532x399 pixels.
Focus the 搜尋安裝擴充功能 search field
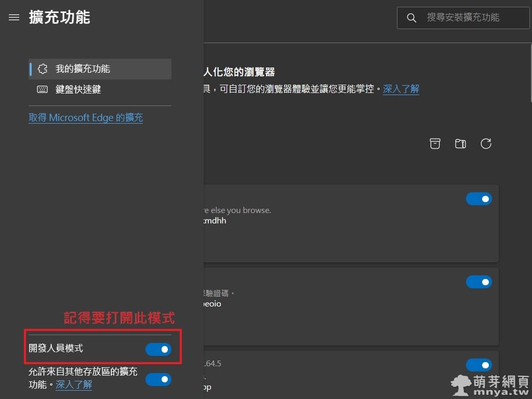coord(470,18)
